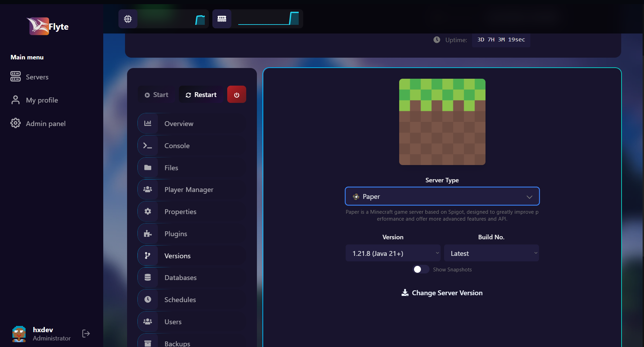The image size is (644, 347).
Task: Click the logout icon next to hxdev
Action: click(86, 334)
